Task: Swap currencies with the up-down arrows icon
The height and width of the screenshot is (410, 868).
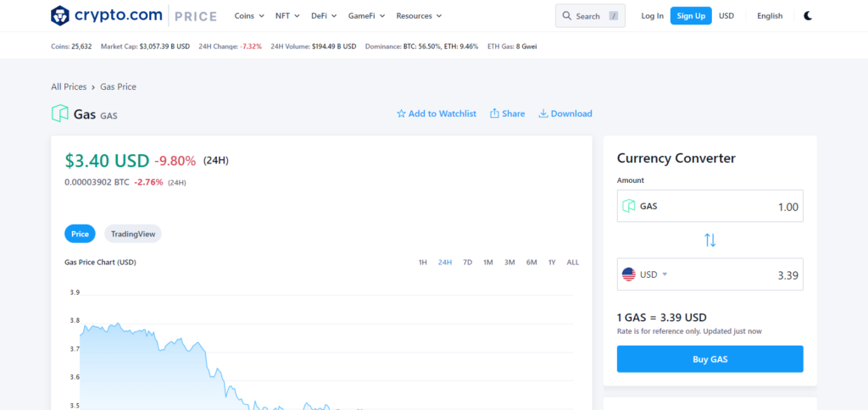Action: (710, 240)
